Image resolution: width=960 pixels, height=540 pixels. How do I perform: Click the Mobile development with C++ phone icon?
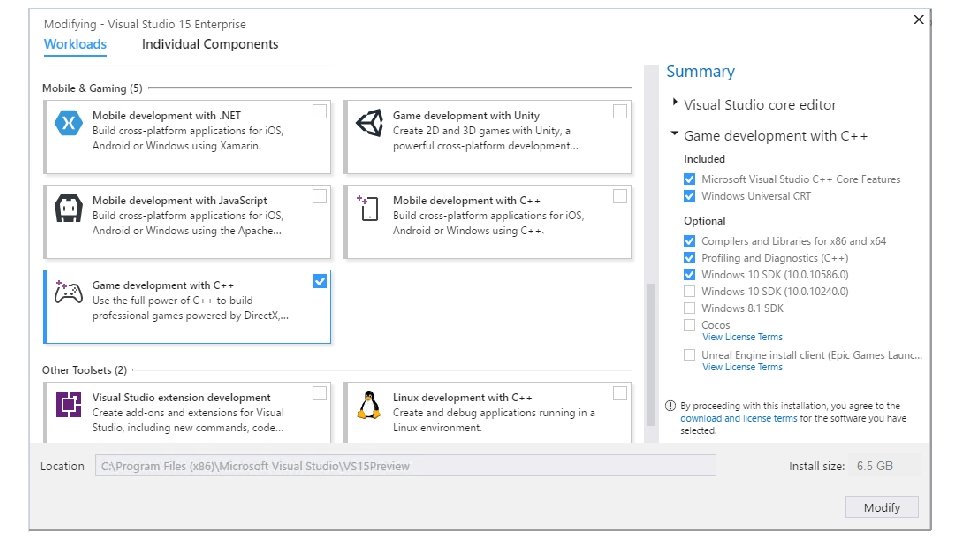point(369,209)
